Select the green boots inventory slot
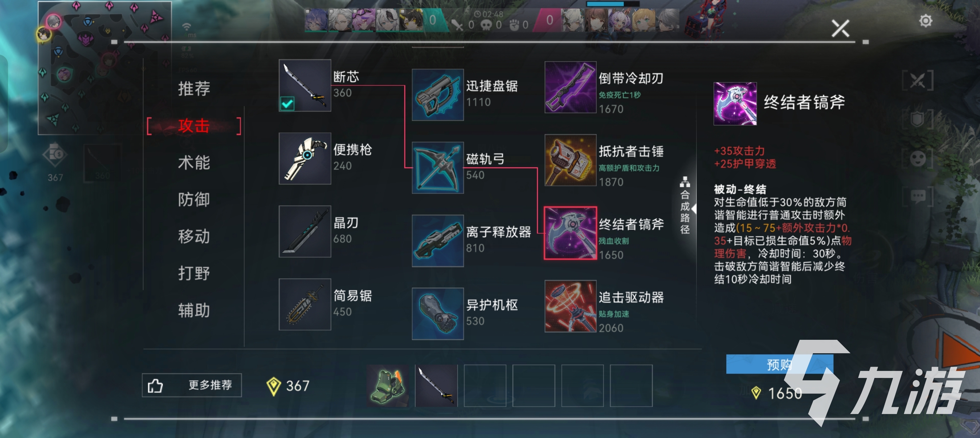The width and height of the screenshot is (980, 438). click(x=388, y=386)
